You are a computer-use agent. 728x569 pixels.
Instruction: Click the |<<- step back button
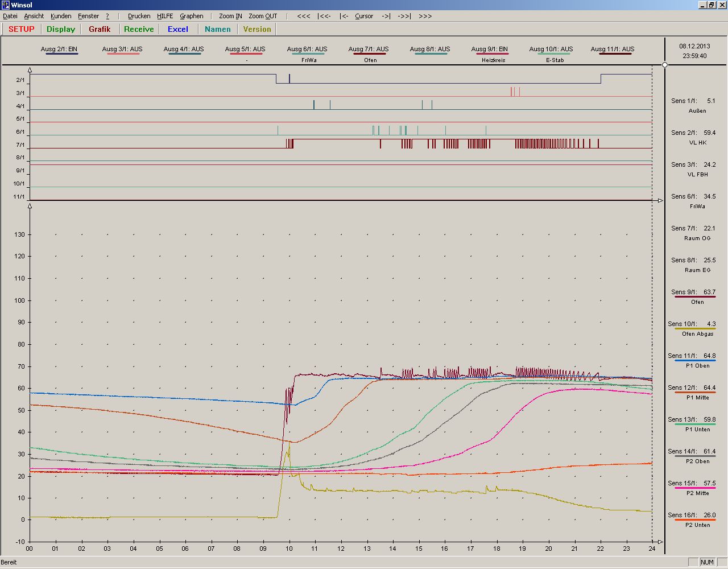coord(324,16)
